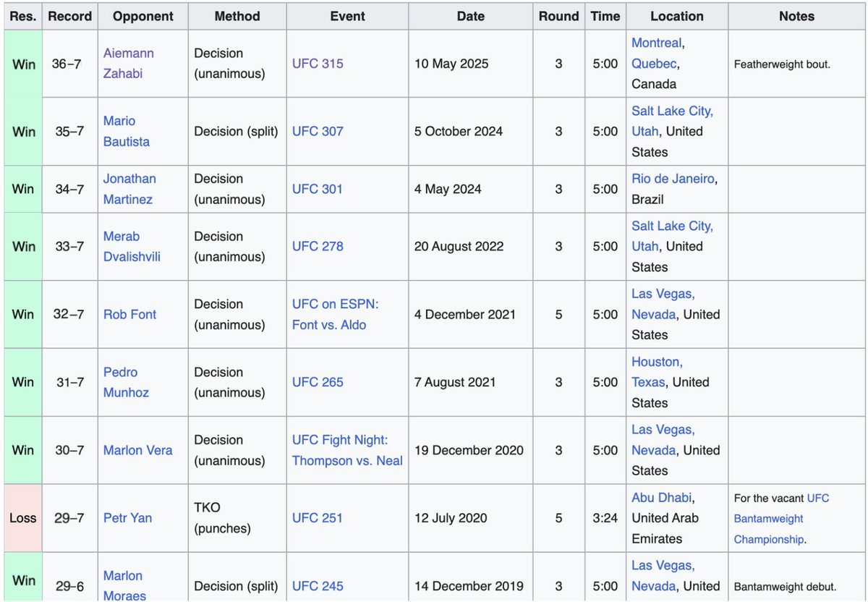The height and width of the screenshot is (602, 868).
Task: Click the '3:24' time cell
Action: tap(605, 518)
